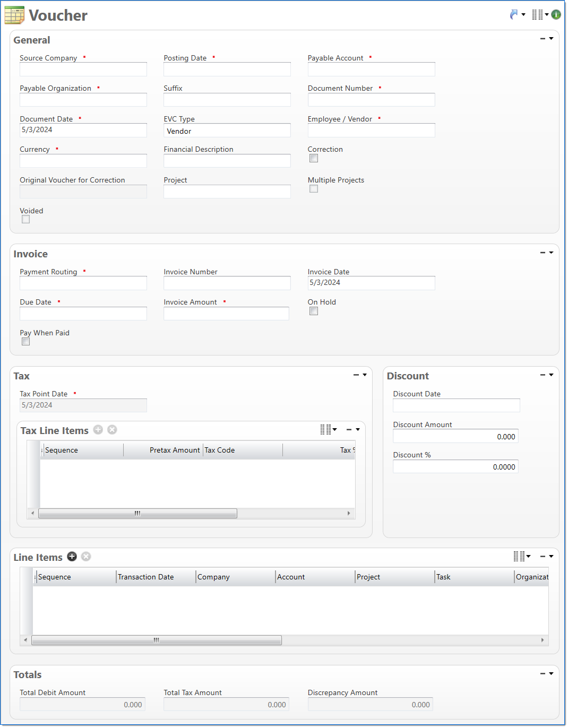This screenshot has width=568, height=728.
Task: Collapse the Invoice section panel
Action: pyautogui.click(x=543, y=253)
